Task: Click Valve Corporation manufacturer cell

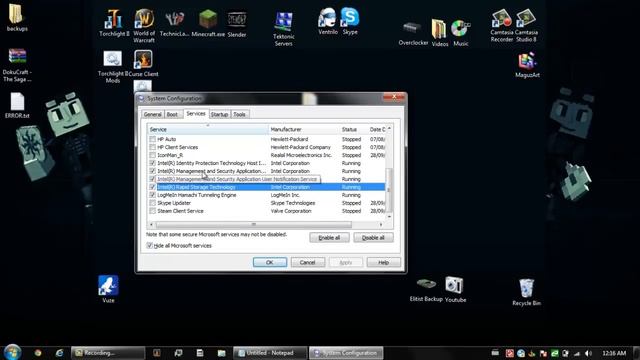Action: pos(291,211)
